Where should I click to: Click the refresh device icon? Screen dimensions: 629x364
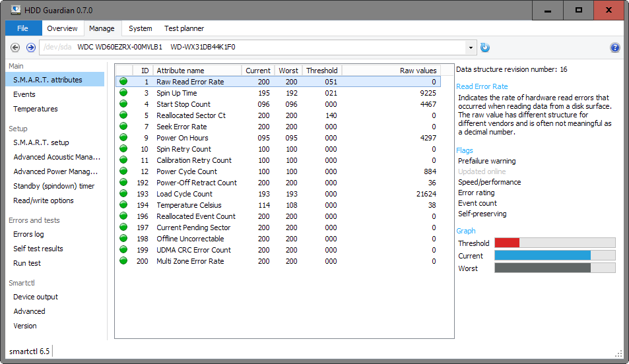[485, 47]
